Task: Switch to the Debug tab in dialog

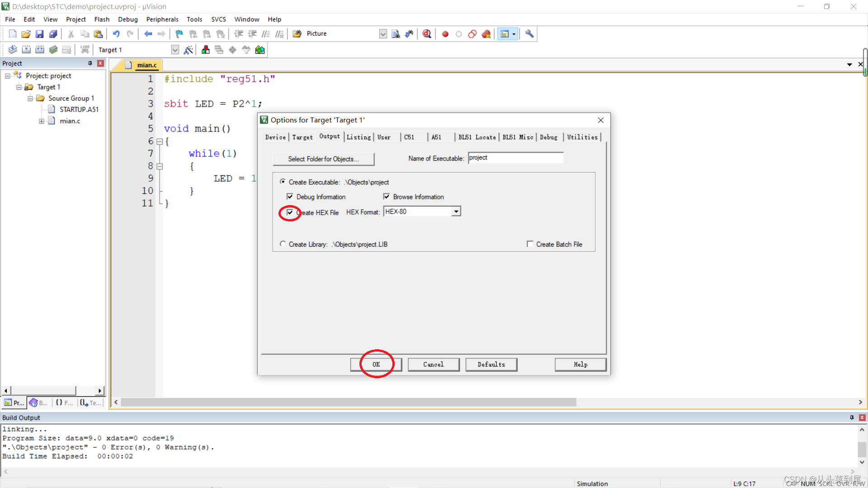Action: tap(548, 137)
